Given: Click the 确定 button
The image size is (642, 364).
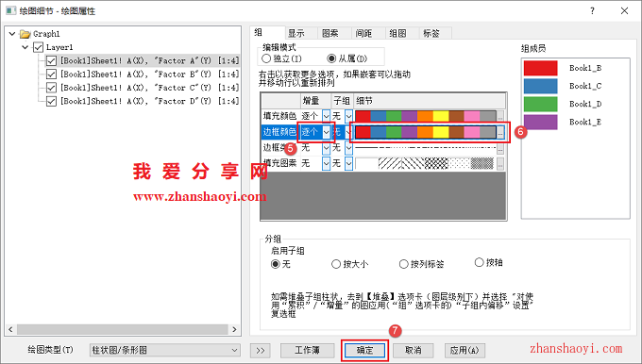Looking at the screenshot, I should click(364, 350).
